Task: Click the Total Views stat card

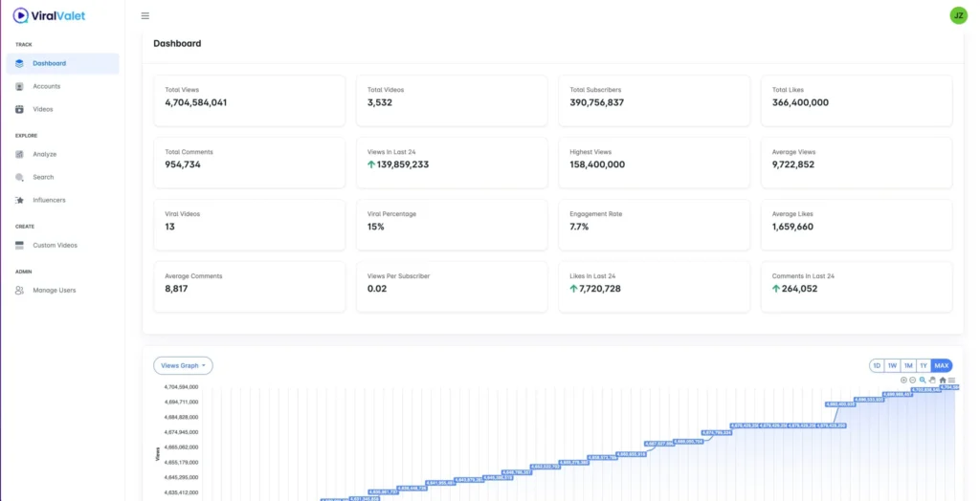Action: click(x=249, y=100)
